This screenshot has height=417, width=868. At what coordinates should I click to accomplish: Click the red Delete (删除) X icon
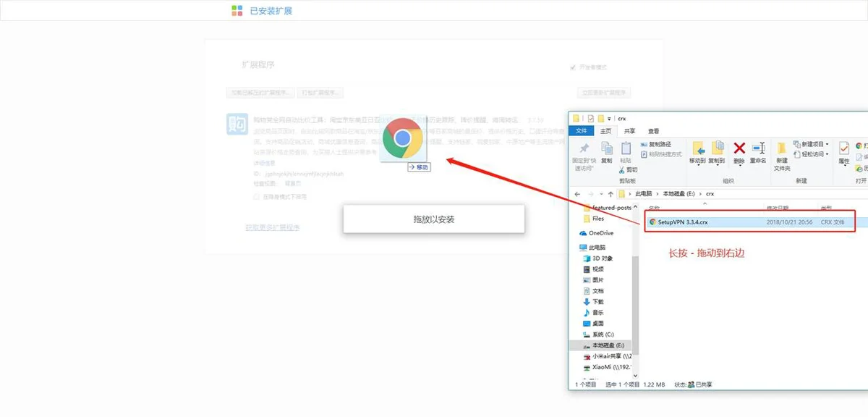[739, 148]
